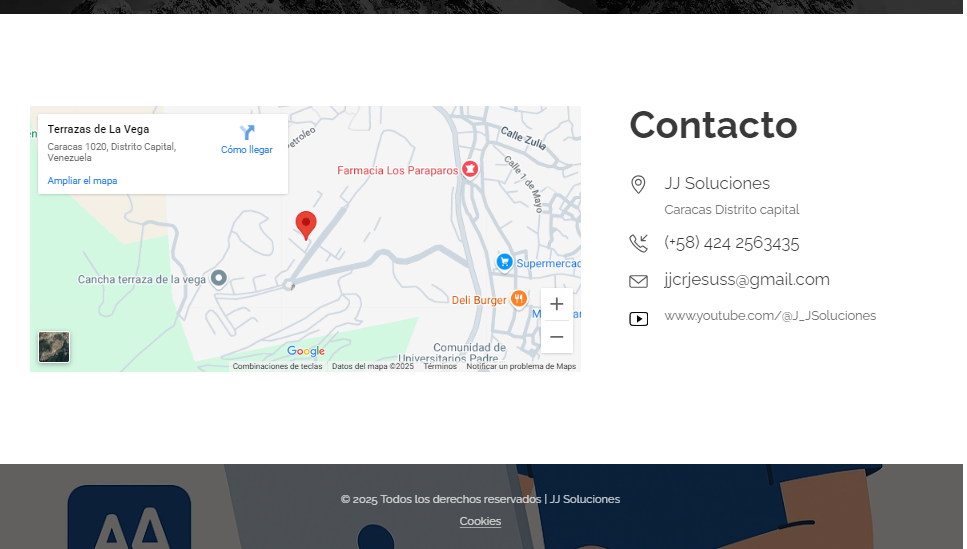Screen dimensions: 967x549
Task: Click the Supermercado shopping cart marker
Action: point(505,262)
